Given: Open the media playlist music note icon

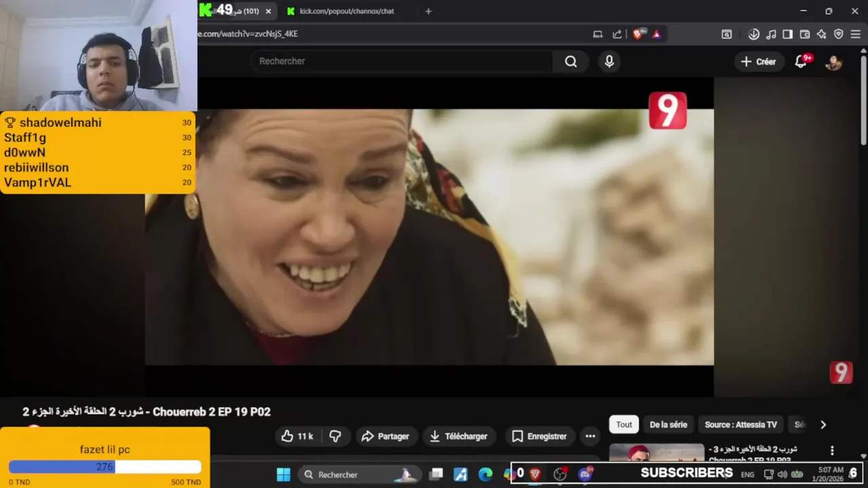Looking at the screenshot, I should coord(771,34).
